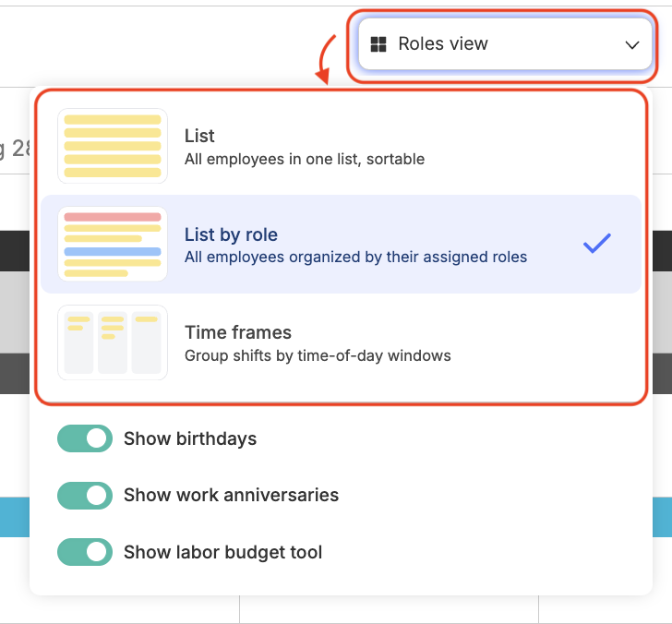Open the Roles view dropdown
The height and width of the screenshot is (624, 672).
coord(505,43)
